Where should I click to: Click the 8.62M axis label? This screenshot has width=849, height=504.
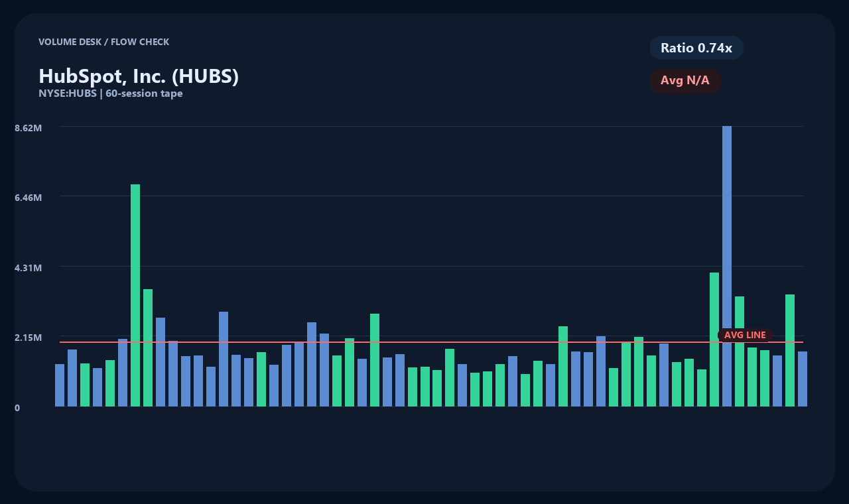(x=29, y=127)
